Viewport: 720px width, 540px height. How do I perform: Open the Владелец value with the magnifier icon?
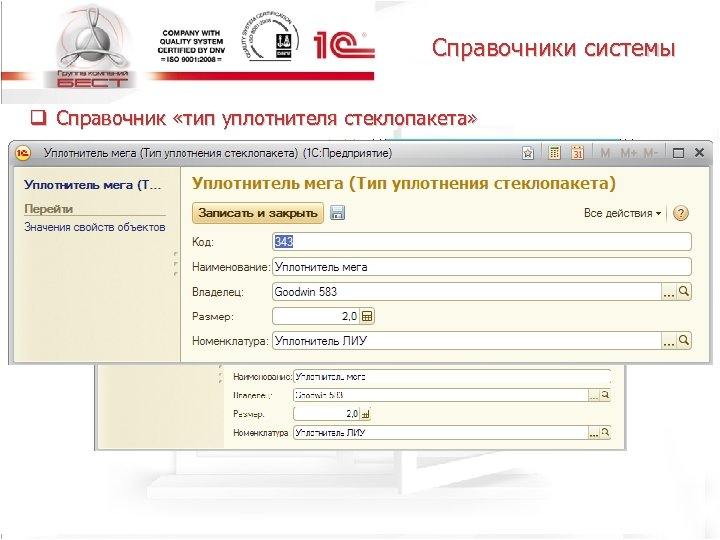tap(684, 292)
